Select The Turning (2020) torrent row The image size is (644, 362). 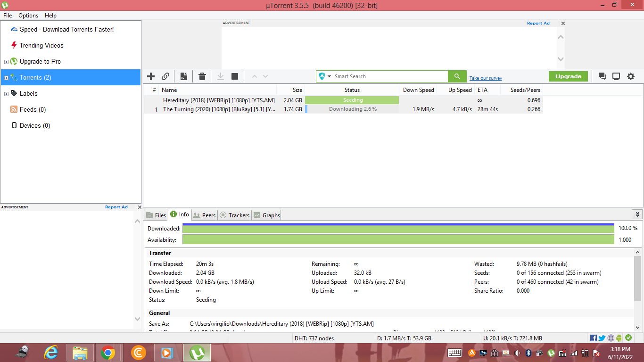(343, 109)
